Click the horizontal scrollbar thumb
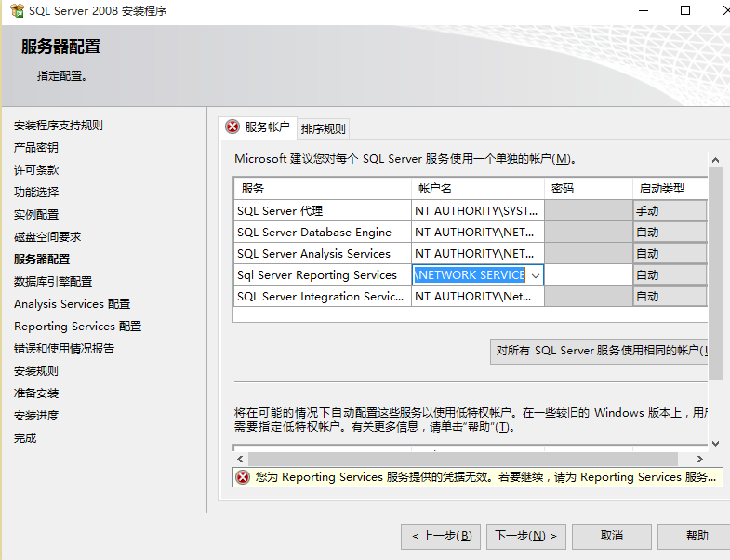 463,459
